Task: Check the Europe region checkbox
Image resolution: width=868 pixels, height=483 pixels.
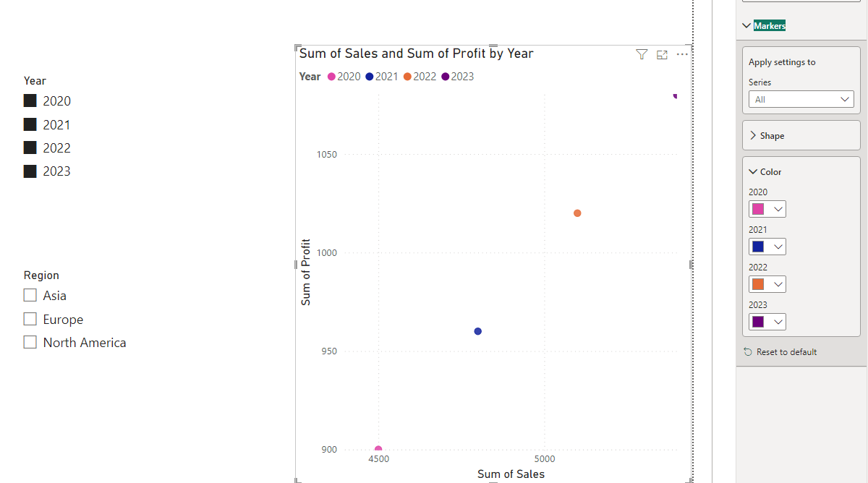Action: coord(30,319)
